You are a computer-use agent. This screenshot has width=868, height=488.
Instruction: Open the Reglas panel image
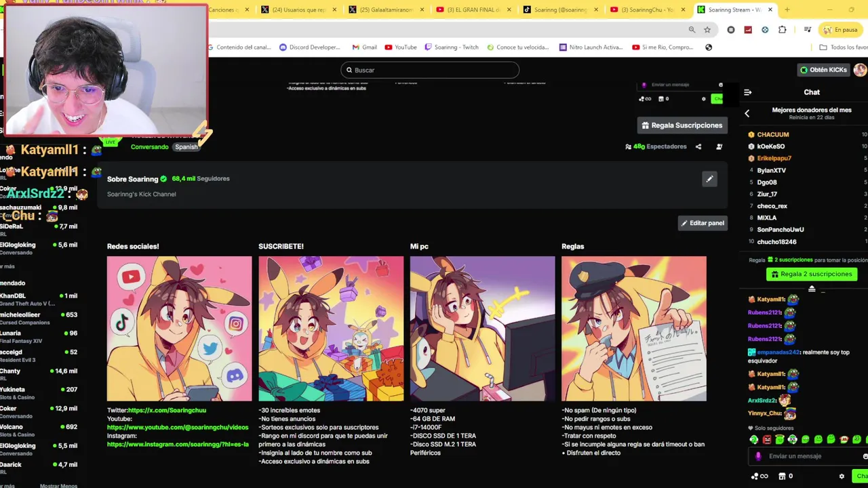point(634,328)
